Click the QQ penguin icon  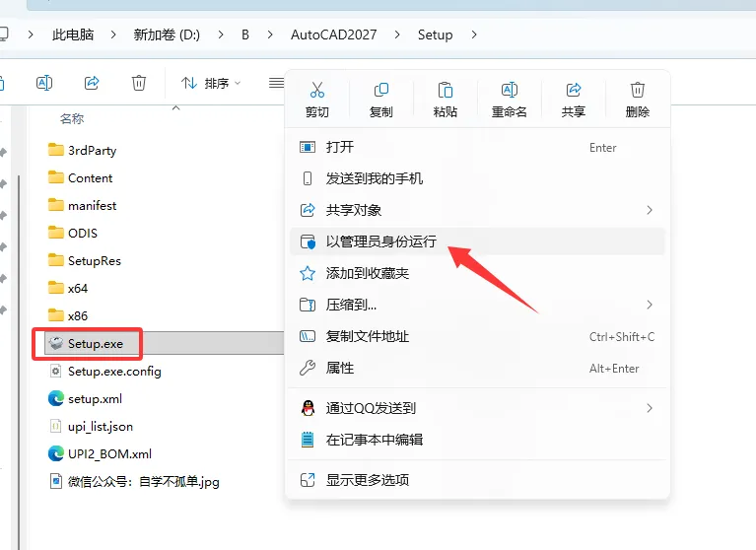308,408
